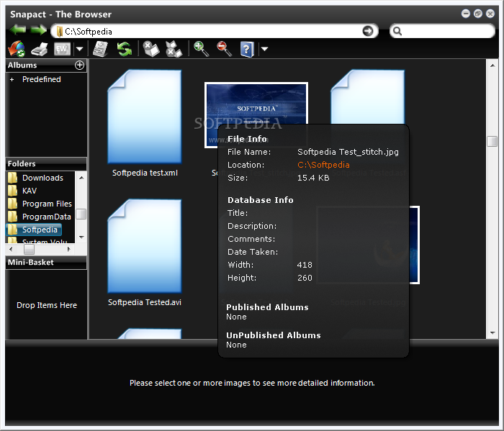This screenshot has width=504, height=431.
Task: Select the Softpedia Test_stitch.jpg image thumbnail
Action: tap(256, 103)
